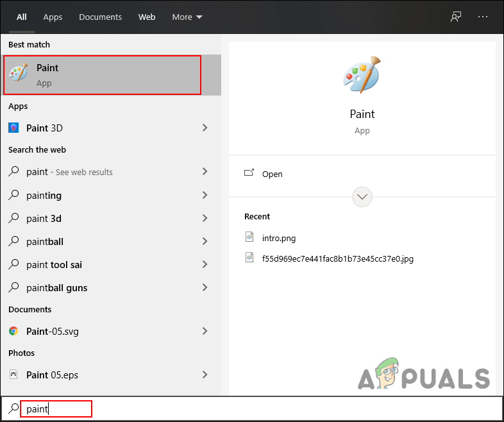
Task: Click Open to launch Paint
Action: [x=273, y=174]
